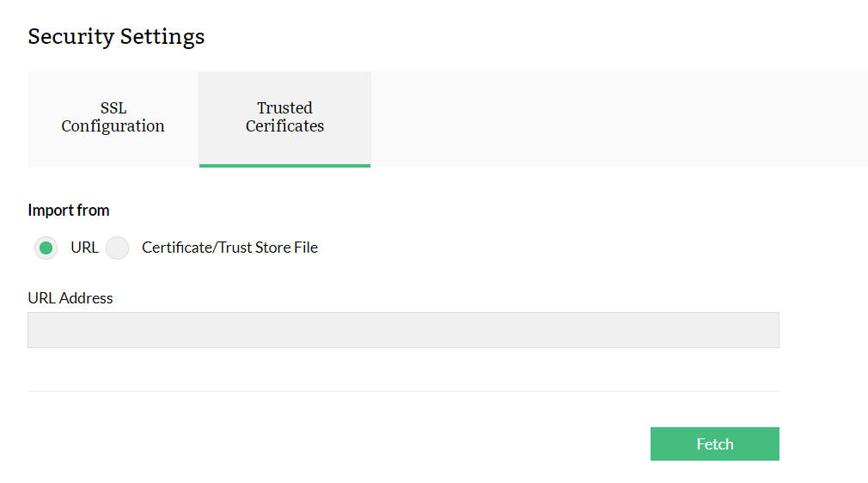Click the "Certificate/Trust Store File" label text
The height and width of the screenshot is (483, 868).
click(x=229, y=248)
